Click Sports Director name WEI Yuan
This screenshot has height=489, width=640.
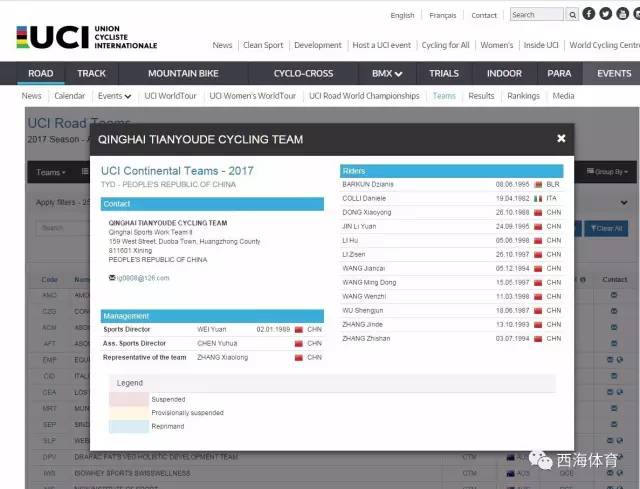(211, 329)
